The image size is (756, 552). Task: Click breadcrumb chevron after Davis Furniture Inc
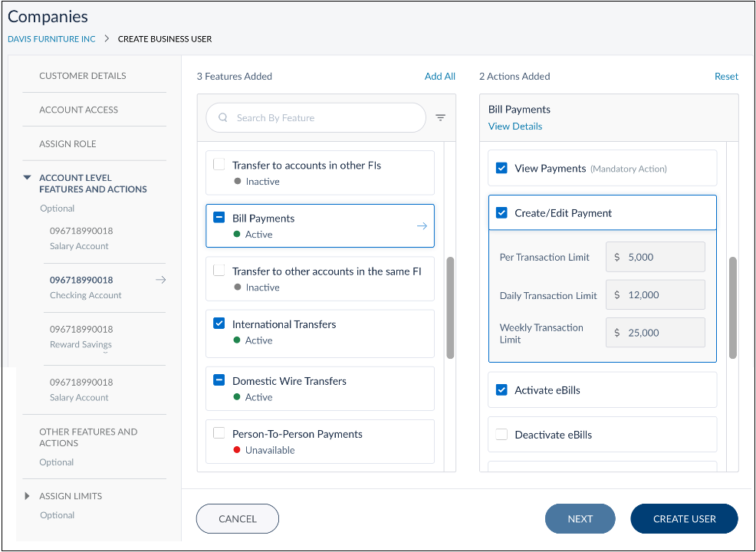coord(107,39)
